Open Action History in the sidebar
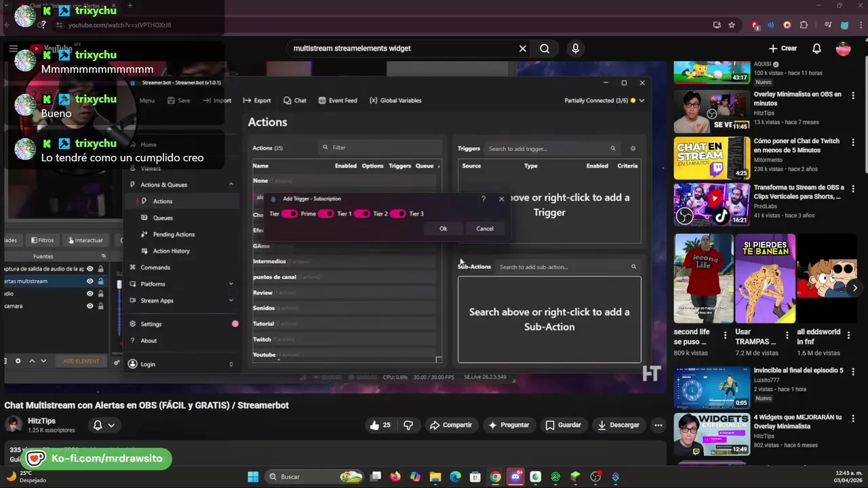 [171, 251]
